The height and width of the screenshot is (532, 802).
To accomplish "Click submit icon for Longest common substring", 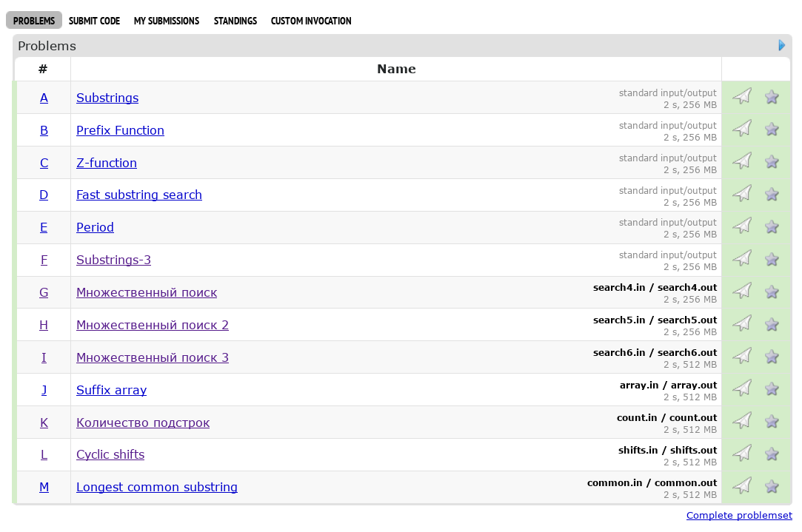I will 741,486.
